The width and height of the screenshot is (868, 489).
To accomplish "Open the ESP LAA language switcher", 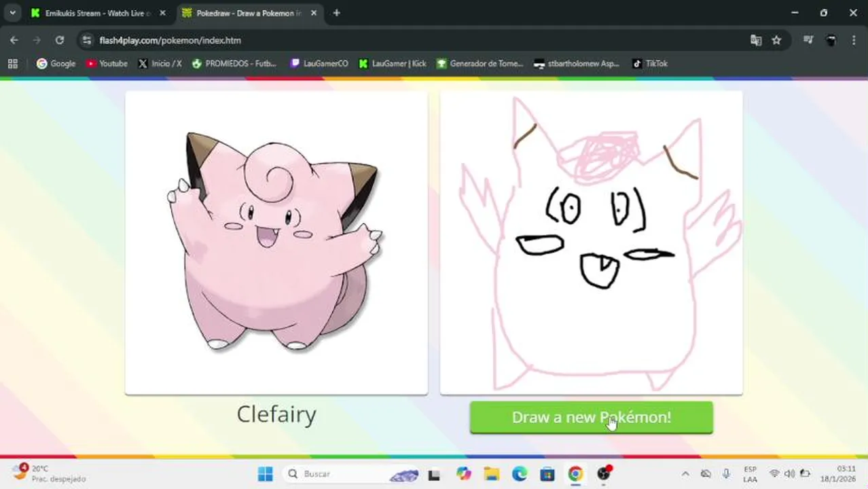I will coord(750,473).
